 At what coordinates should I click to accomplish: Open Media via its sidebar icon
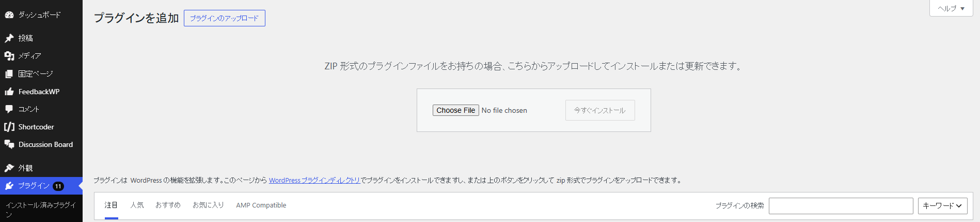9,56
